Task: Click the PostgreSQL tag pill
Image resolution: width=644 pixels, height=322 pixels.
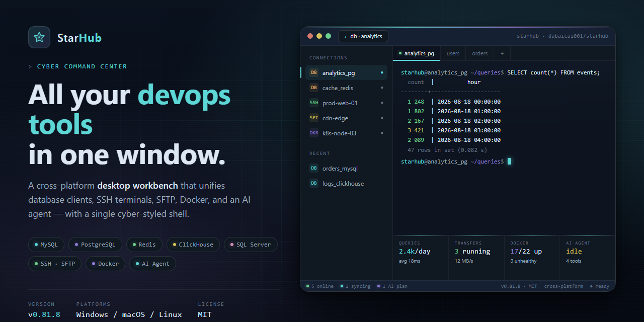Action: [x=95, y=245]
